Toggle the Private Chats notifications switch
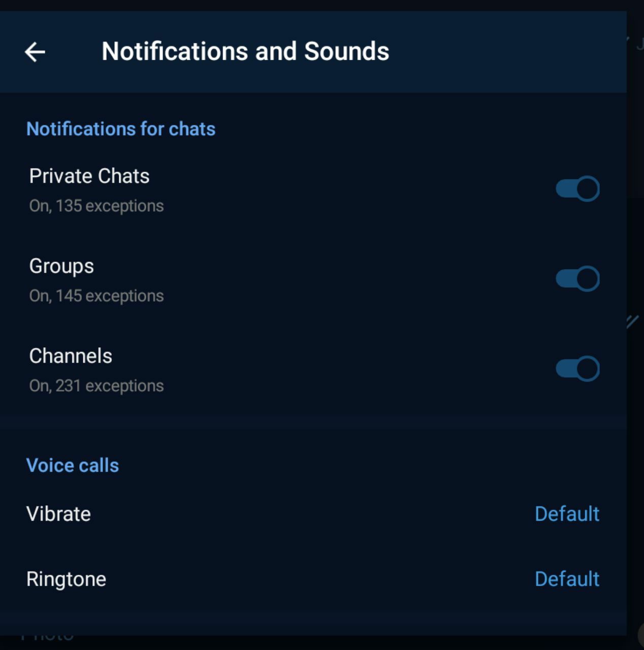 [577, 189]
